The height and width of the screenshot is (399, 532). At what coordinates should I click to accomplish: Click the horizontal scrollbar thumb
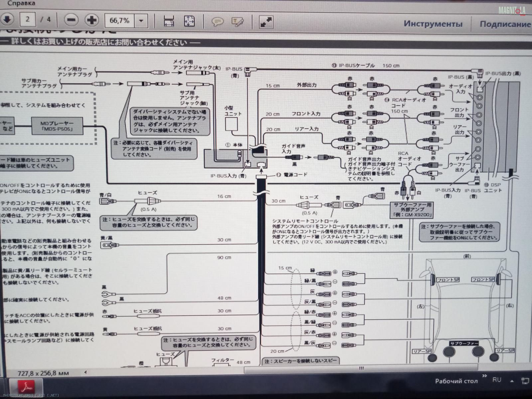tap(361, 369)
